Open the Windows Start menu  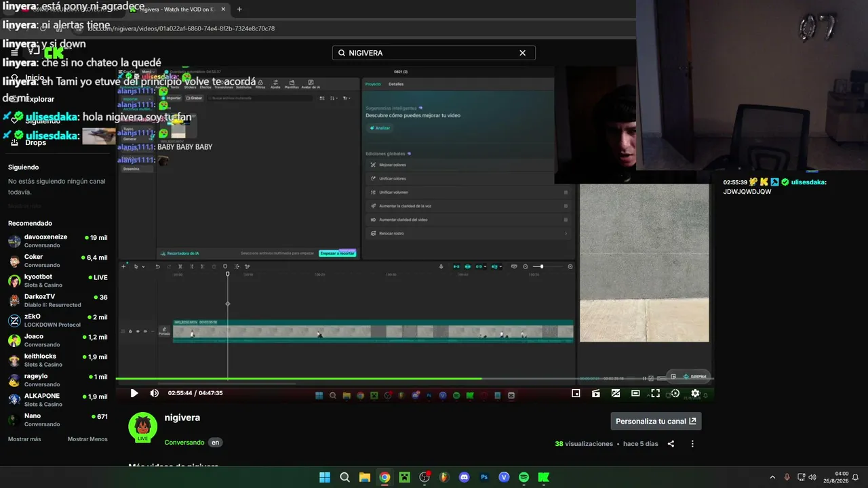pyautogui.click(x=325, y=477)
